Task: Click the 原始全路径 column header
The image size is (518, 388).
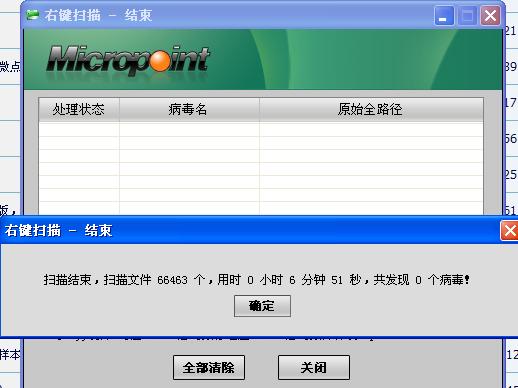Action: [x=371, y=109]
